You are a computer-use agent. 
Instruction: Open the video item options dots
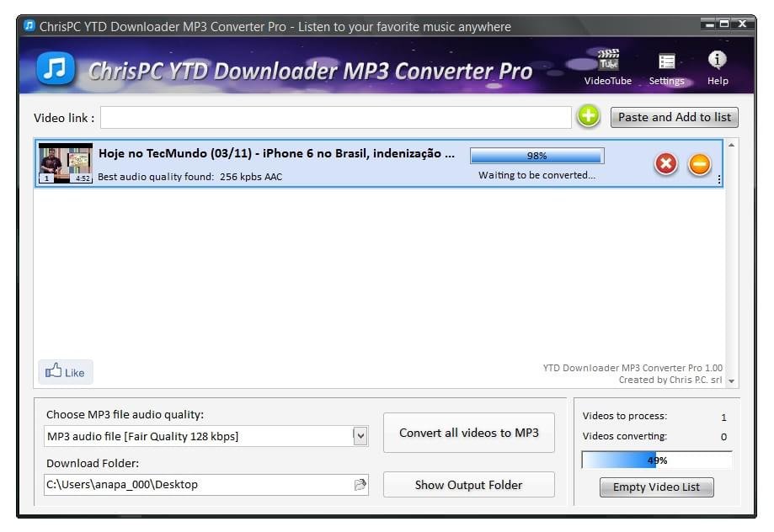tap(719, 180)
